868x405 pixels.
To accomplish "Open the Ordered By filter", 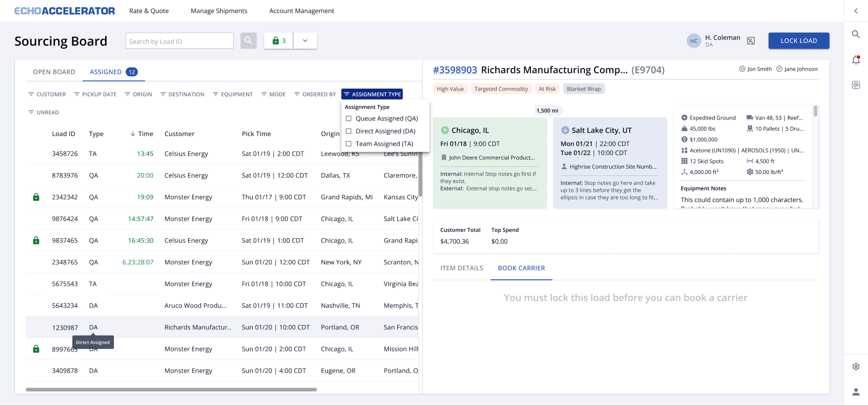I will pos(315,94).
